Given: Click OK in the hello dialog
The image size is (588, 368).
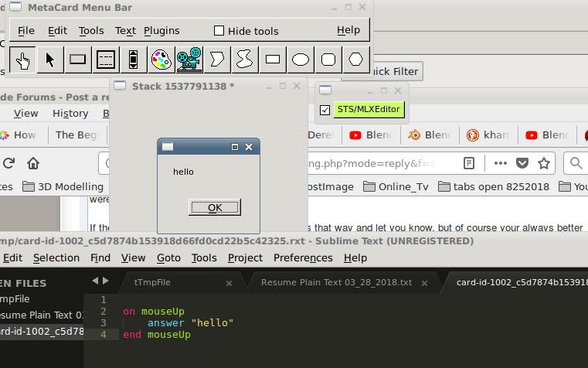Looking at the screenshot, I should point(215,207).
